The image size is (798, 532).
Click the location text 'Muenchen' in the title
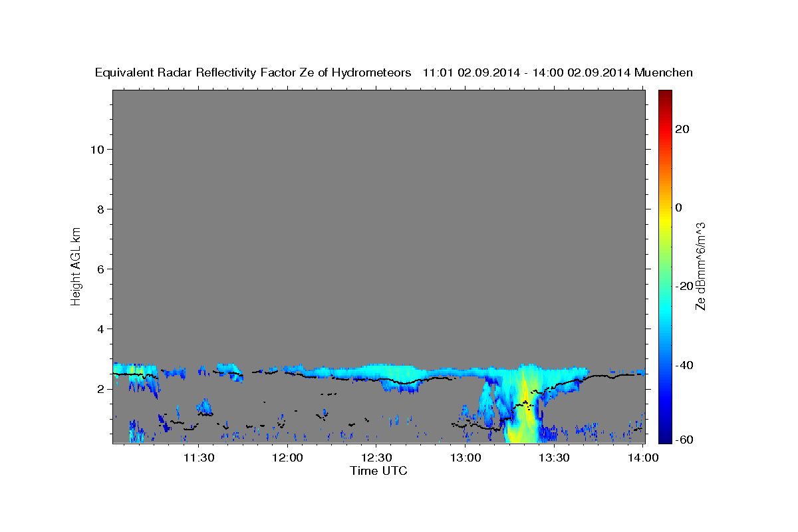[664, 73]
